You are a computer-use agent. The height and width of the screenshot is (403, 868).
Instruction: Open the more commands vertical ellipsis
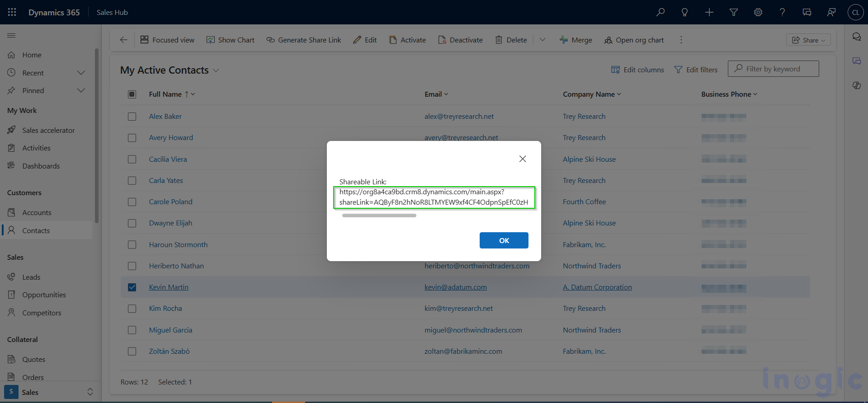[x=681, y=40]
